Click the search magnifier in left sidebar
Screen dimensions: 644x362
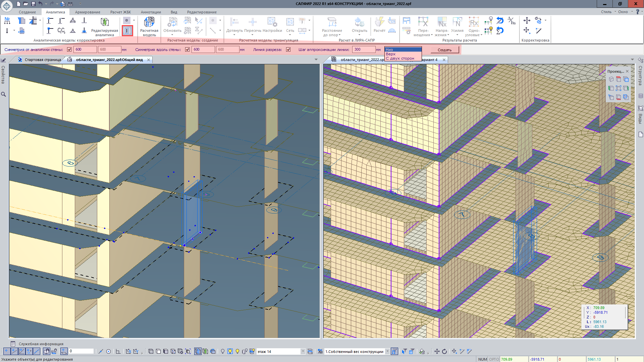3,95
